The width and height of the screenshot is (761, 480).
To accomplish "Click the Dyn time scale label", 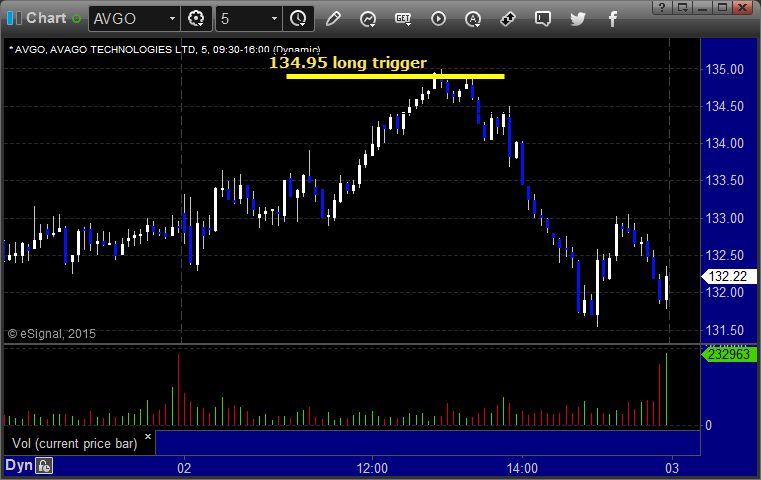I will coord(18,465).
